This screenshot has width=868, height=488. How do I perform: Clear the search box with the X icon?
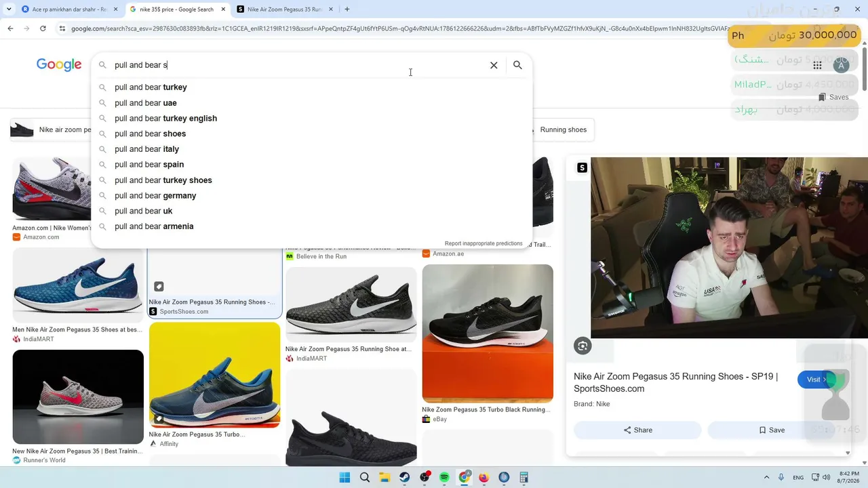(494, 65)
